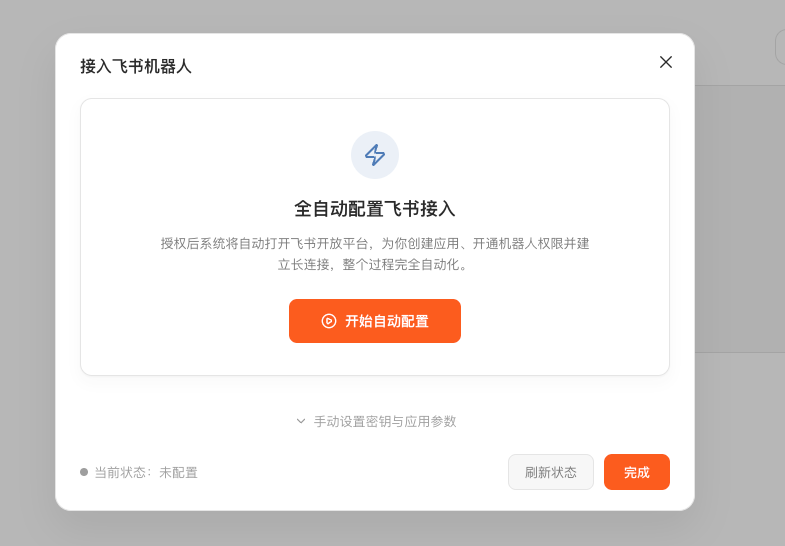
Task: Click the chevron beside 手动设置密钥与应用参数
Action: 301,421
